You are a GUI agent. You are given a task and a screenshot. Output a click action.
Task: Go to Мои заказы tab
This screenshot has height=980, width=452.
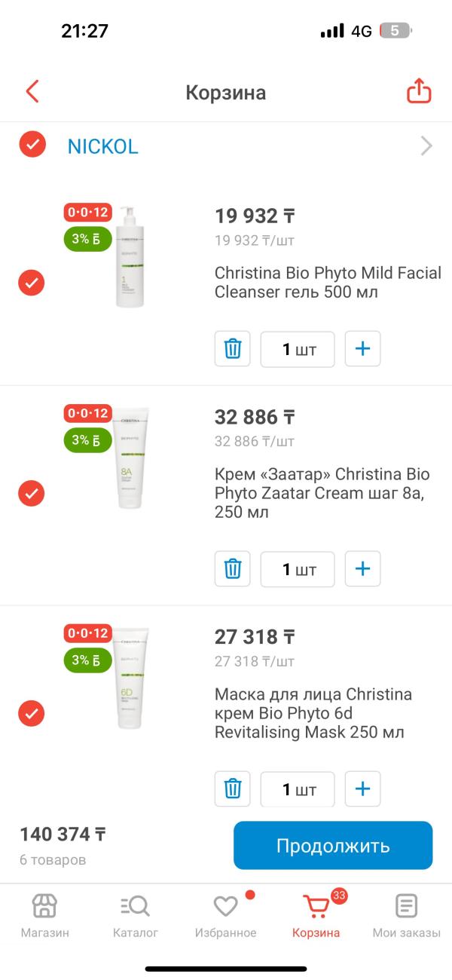click(406, 915)
